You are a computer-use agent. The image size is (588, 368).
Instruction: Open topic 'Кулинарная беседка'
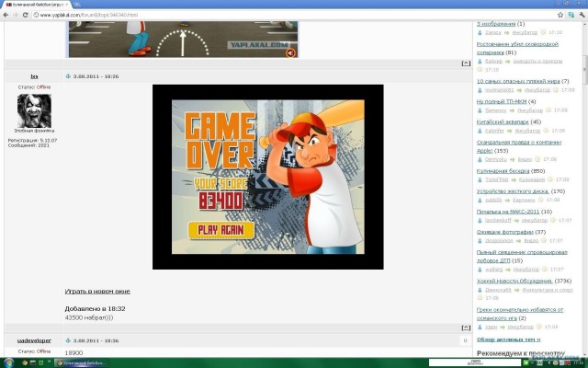[x=503, y=171]
